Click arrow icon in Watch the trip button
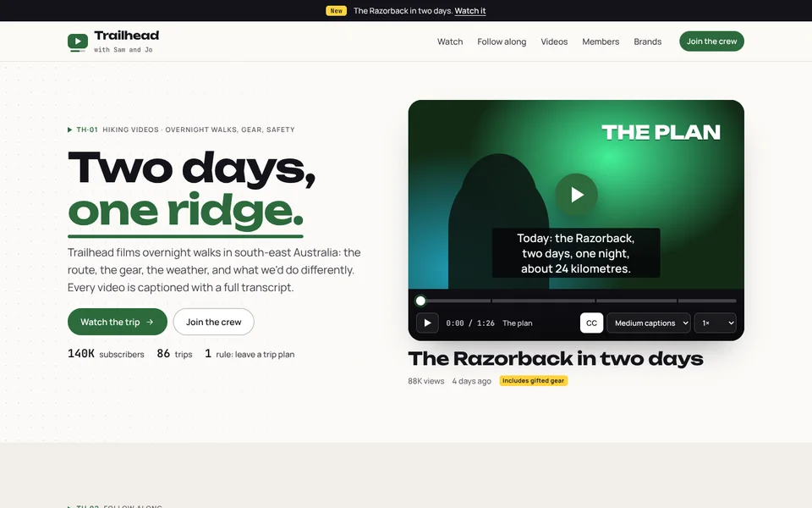The height and width of the screenshot is (508, 812). pyautogui.click(x=150, y=322)
